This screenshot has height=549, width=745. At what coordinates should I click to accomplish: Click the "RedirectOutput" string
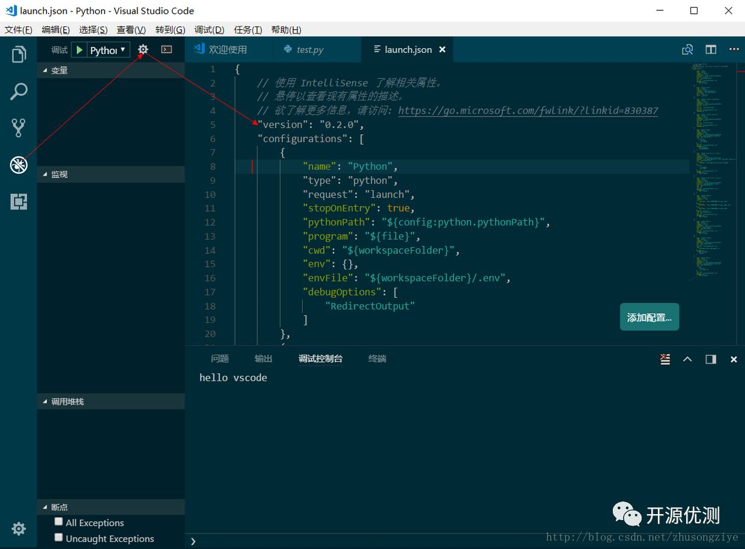[x=370, y=306]
